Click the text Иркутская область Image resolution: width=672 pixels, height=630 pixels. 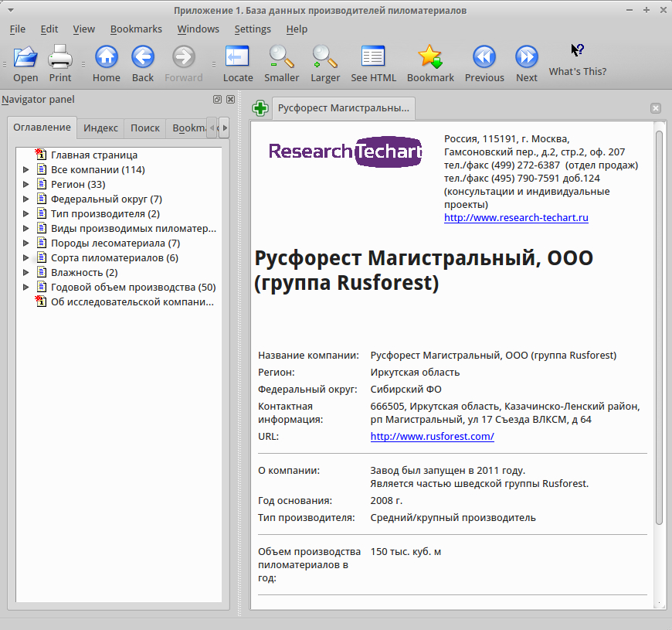click(415, 373)
